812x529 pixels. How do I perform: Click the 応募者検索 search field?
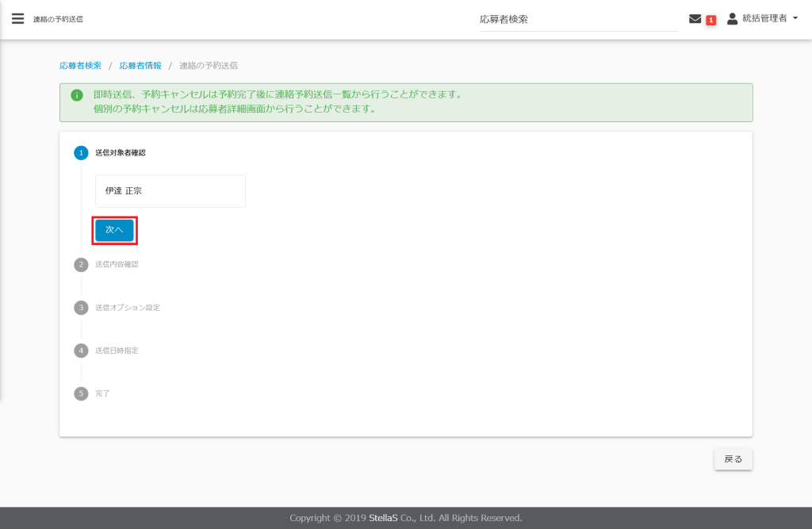tap(576, 19)
